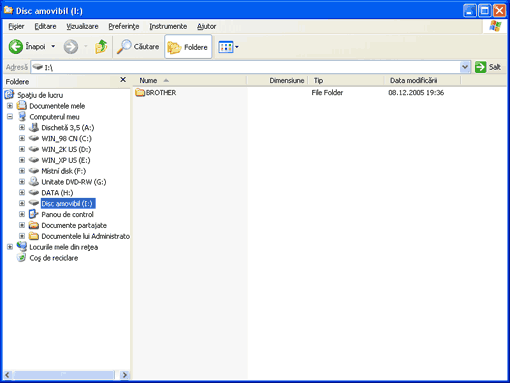Select the WIN_98 CN (C:) drive icon
510x383 pixels.
34,138
